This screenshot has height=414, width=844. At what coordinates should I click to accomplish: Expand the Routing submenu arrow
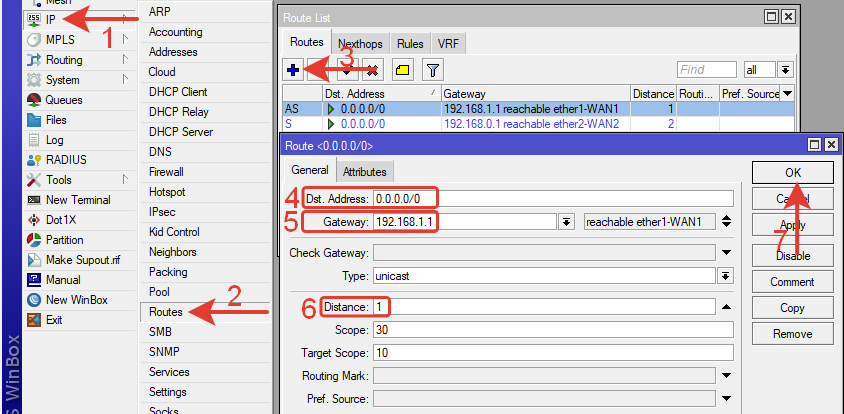click(x=125, y=59)
